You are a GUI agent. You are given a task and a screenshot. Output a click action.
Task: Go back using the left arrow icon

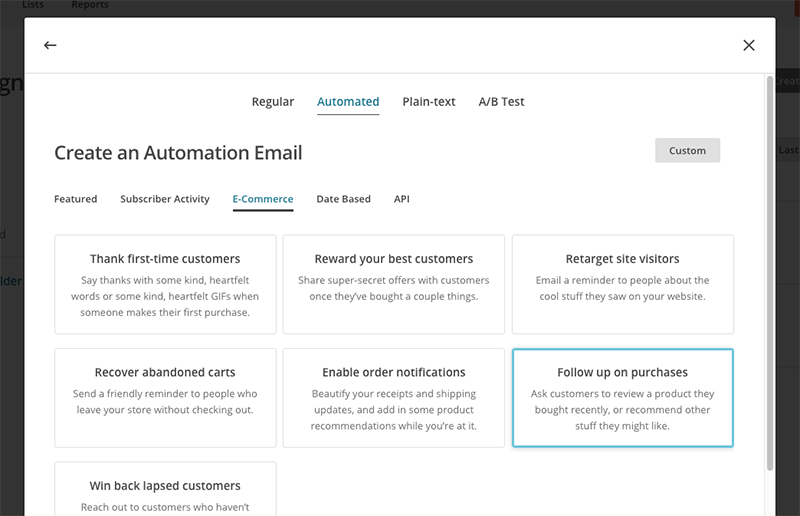pos(50,45)
